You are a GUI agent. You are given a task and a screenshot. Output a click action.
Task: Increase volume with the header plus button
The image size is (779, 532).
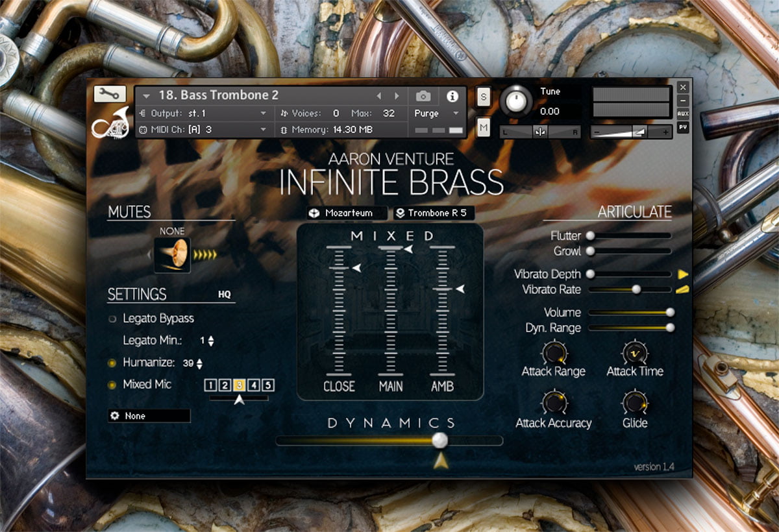(666, 132)
